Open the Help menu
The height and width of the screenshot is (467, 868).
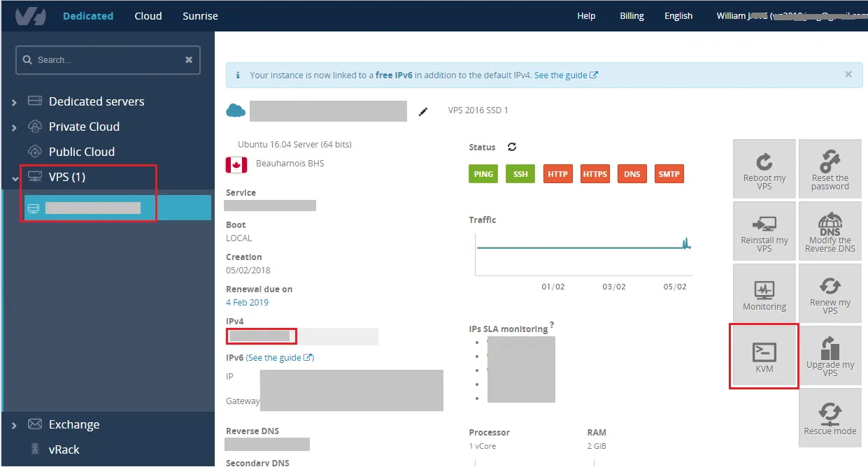586,15
